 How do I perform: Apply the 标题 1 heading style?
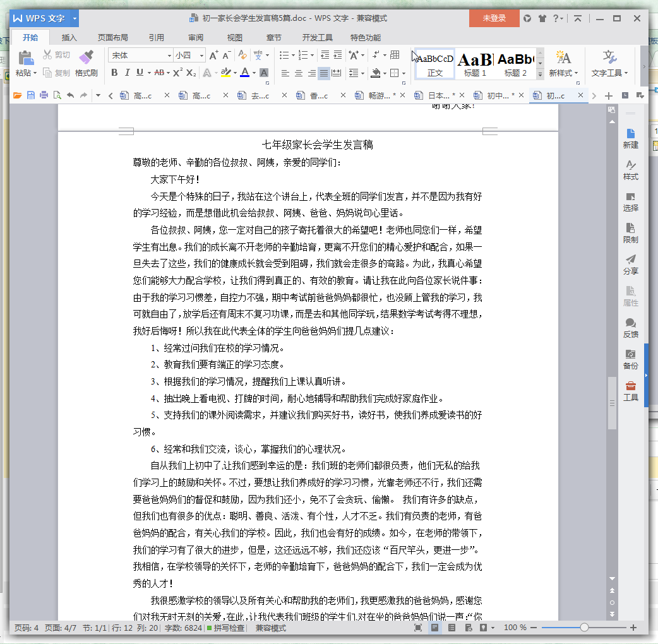click(475, 64)
